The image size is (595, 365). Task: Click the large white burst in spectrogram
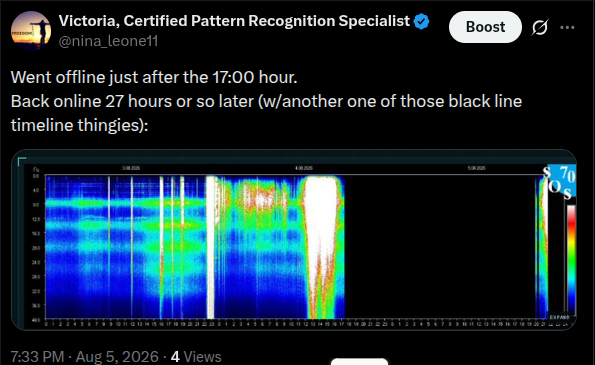322,247
